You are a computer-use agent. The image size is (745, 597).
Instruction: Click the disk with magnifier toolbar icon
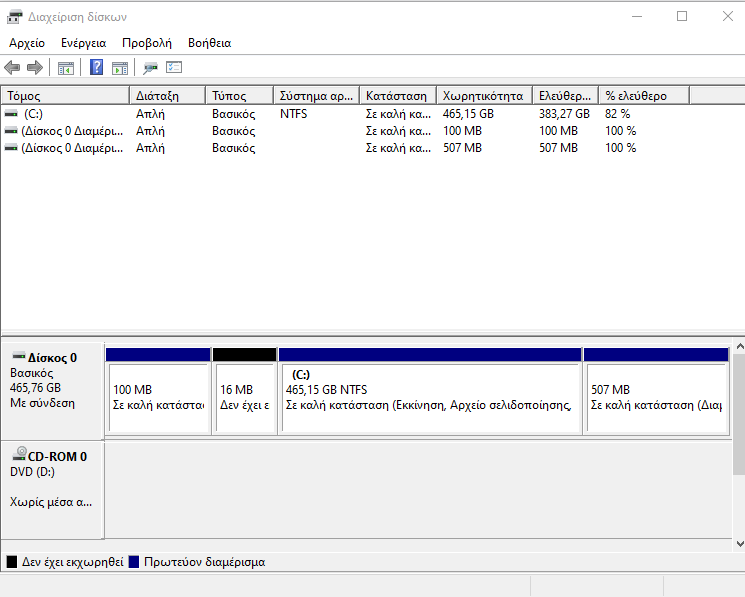point(150,68)
